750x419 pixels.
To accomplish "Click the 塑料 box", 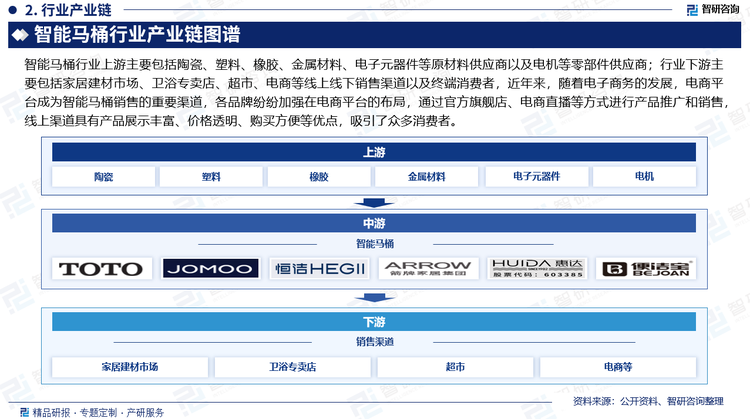I will click(211, 176).
